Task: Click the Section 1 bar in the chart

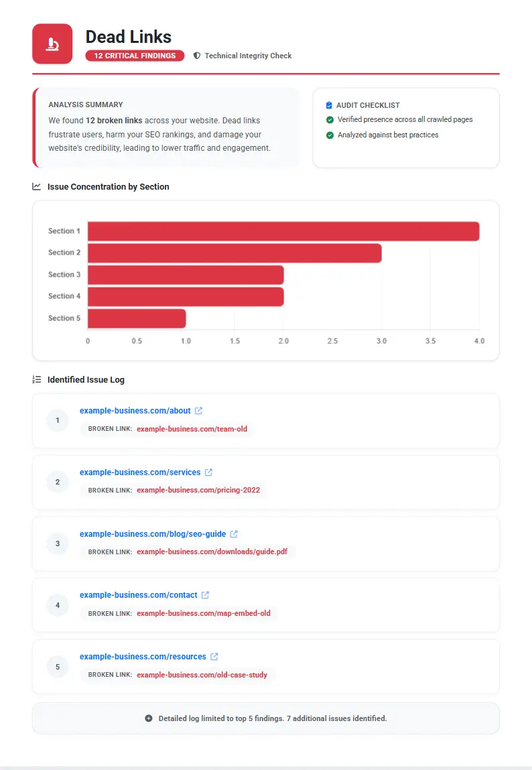Action: 281,231
